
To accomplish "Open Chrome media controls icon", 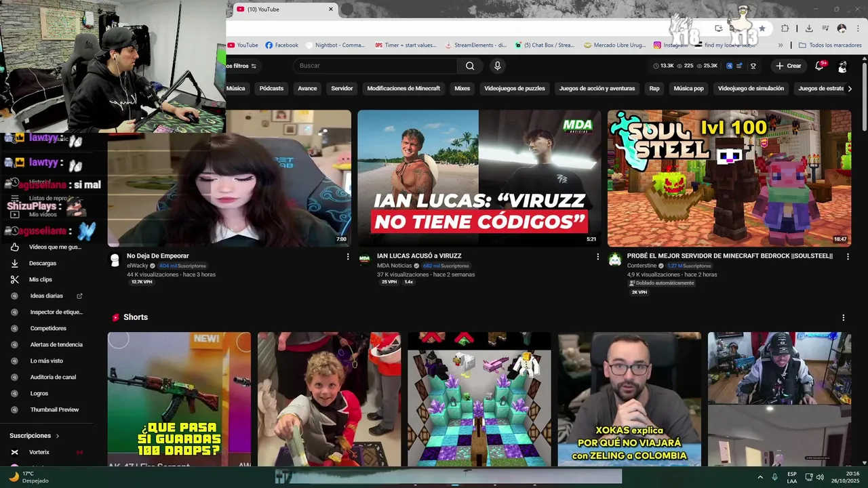I will tap(825, 28).
